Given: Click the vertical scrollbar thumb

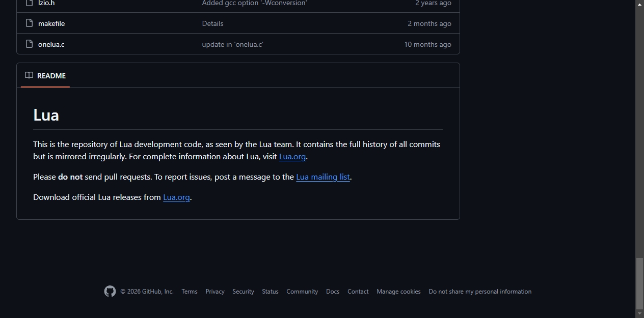Looking at the screenshot, I should click(x=639, y=283).
